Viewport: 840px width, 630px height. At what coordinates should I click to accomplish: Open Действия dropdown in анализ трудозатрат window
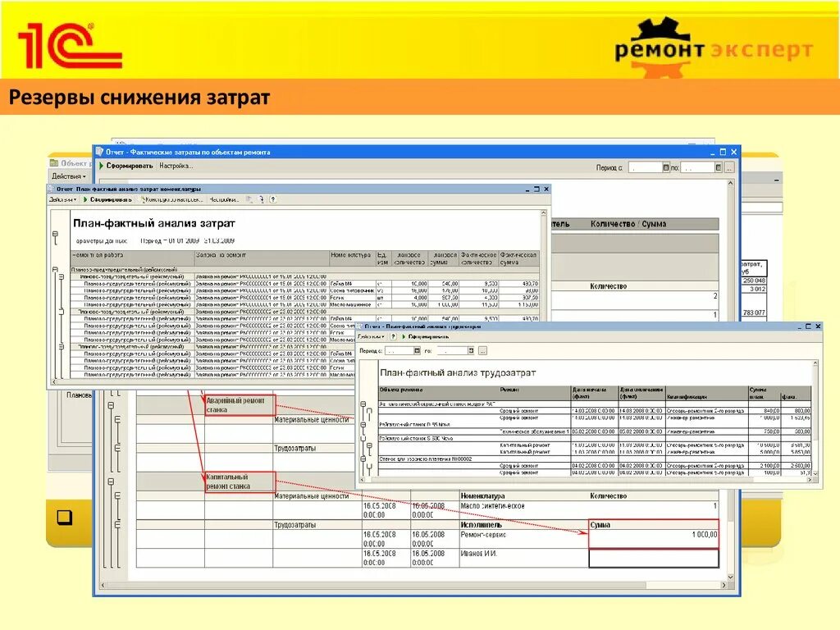tap(371, 336)
